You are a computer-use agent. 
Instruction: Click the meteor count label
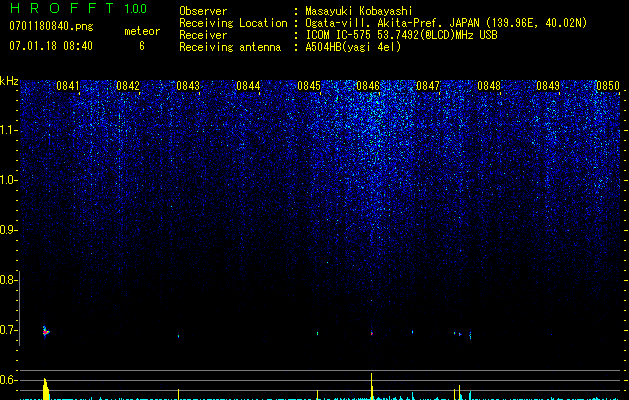tap(142, 31)
